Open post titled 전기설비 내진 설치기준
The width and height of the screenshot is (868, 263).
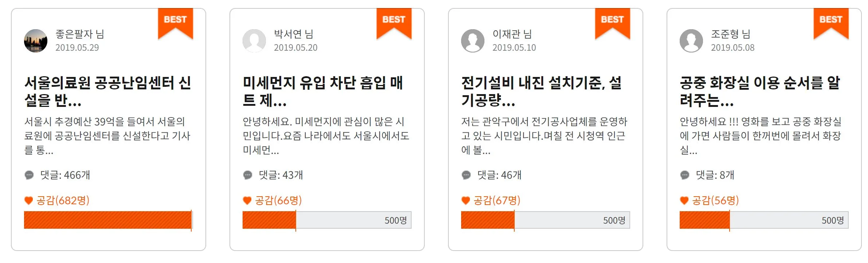pos(541,92)
